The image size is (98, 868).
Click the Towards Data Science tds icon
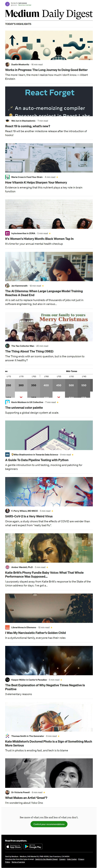[x=7, y=455]
